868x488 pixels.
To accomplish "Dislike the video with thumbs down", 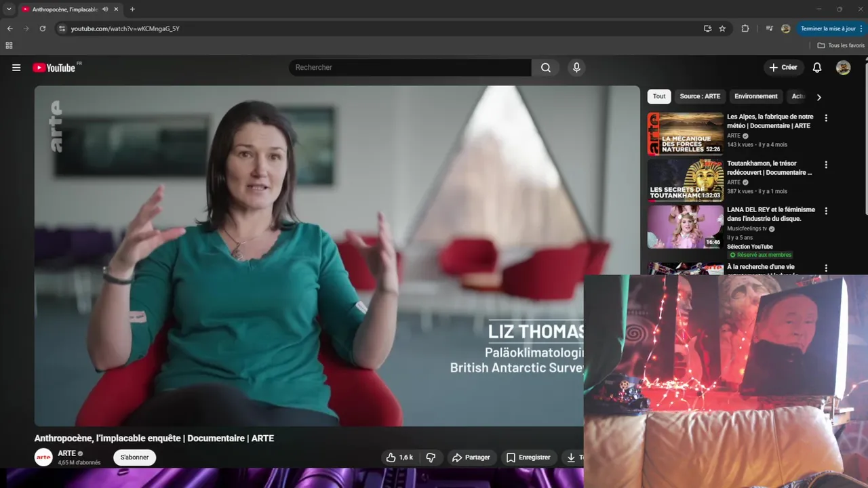I will 430,457.
